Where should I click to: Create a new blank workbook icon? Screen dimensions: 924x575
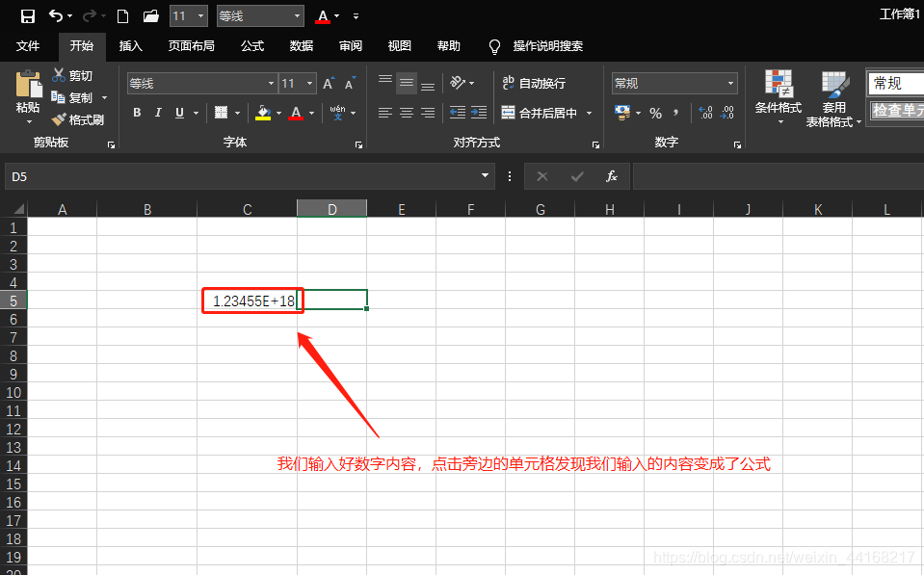122,16
